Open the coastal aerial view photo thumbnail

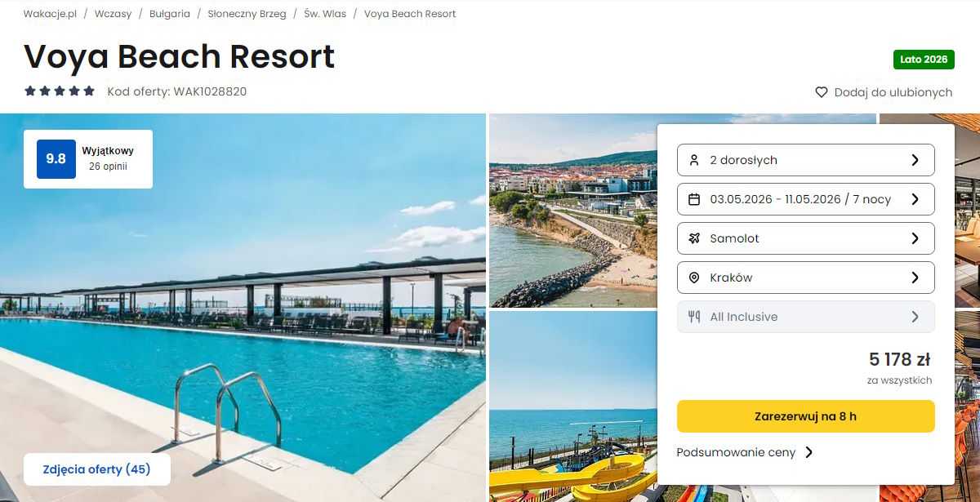[x=572, y=211]
